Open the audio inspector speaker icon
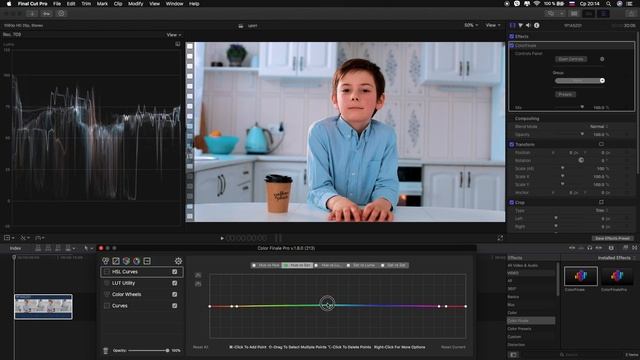Screen dimensions: 640x360 (528, 25)
